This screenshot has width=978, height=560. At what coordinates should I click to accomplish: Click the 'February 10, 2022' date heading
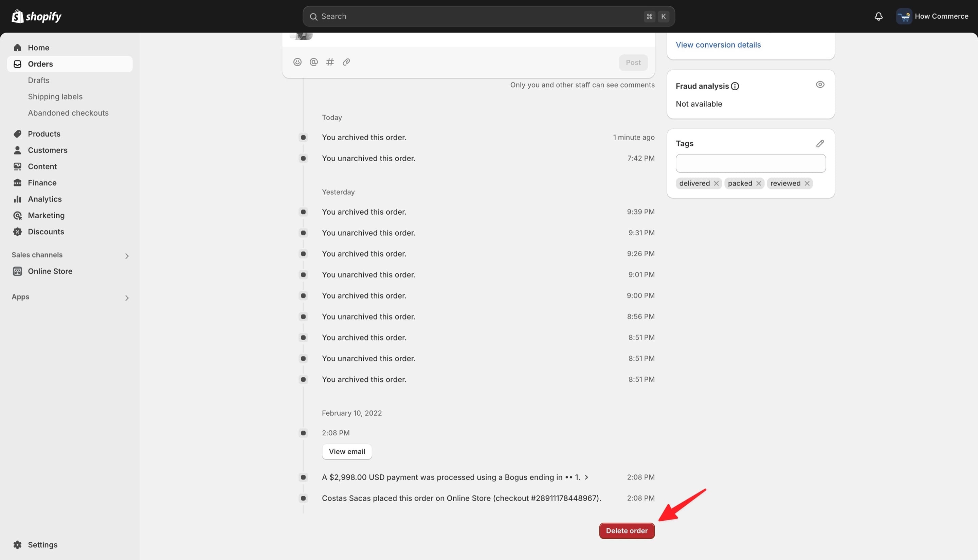(351, 413)
